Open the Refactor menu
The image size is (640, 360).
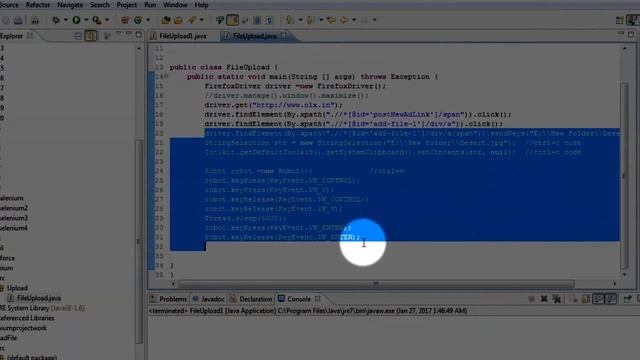click(x=38, y=5)
